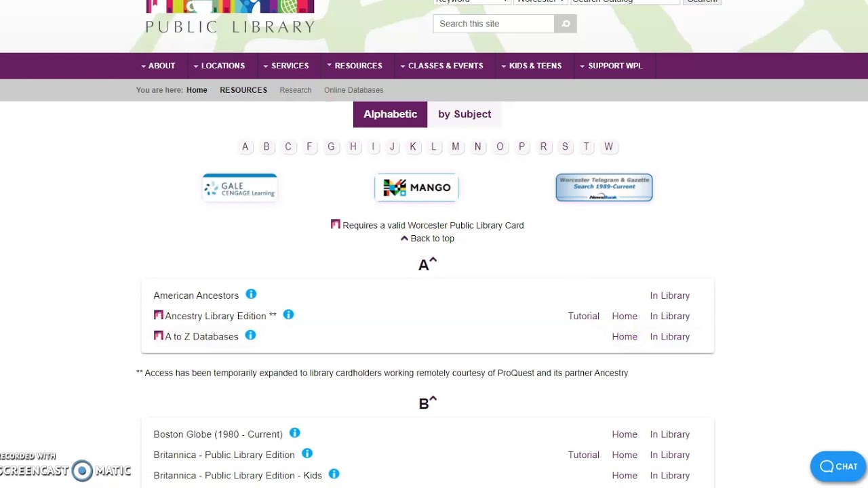Click the Home breadcrumb
Viewport: 868px width, 488px height.
click(x=197, y=90)
